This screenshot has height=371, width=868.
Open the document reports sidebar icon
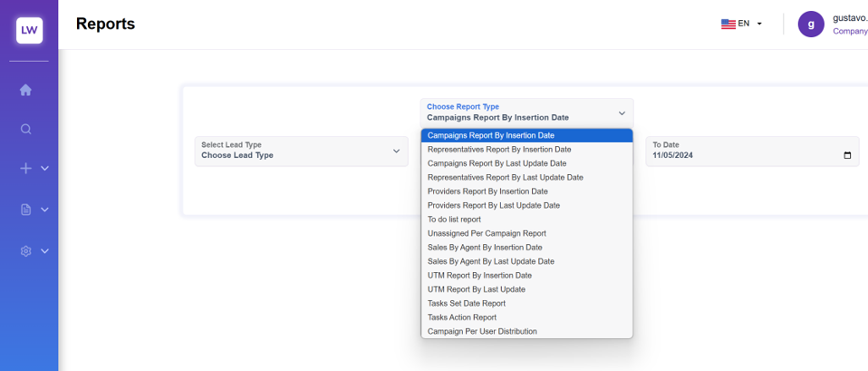point(25,210)
